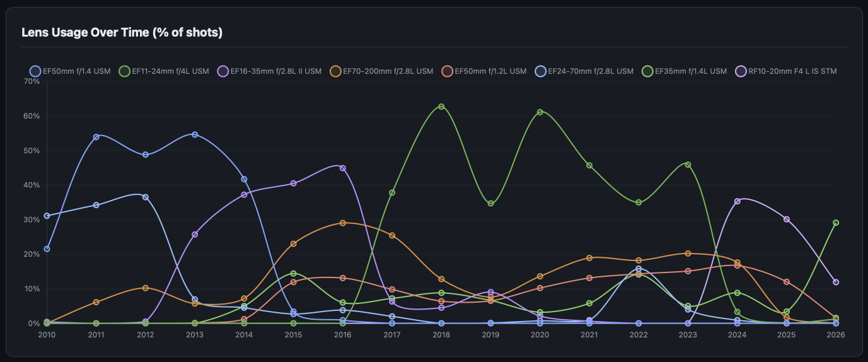868x362 pixels.
Task: Select the green 2020 point near 61%
Action: point(540,112)
